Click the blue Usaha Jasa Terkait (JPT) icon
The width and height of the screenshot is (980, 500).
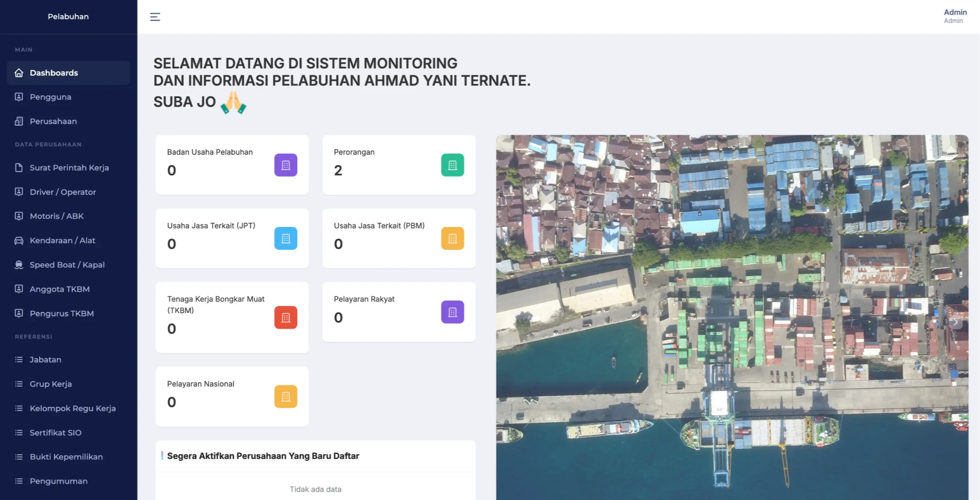[x=286, y=238]
